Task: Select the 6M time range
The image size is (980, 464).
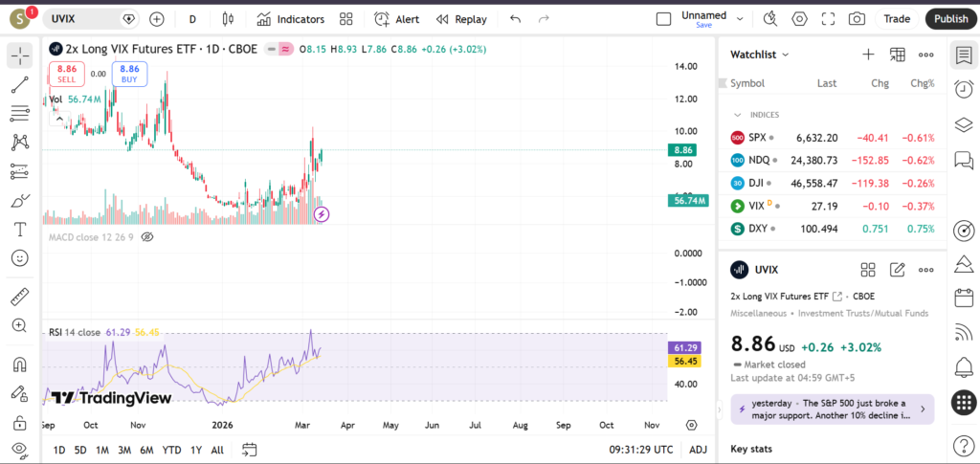Action: (146, 450)
